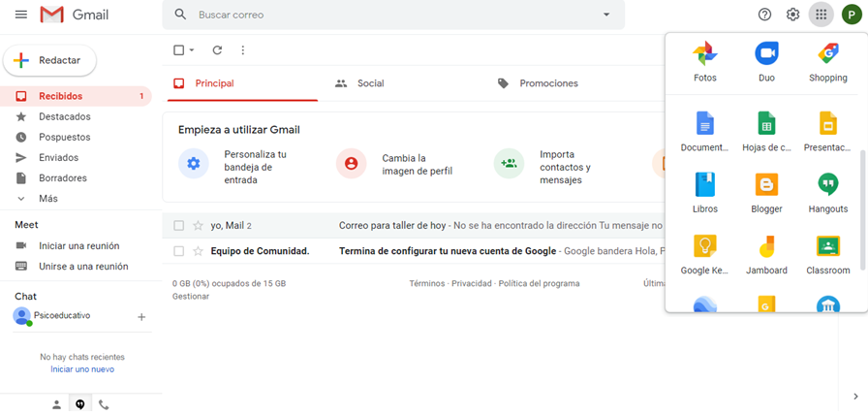This screenshot has height=415, width=868.
Task: Star the Equipo de Comunidad email
Action: tap(198, 251)
